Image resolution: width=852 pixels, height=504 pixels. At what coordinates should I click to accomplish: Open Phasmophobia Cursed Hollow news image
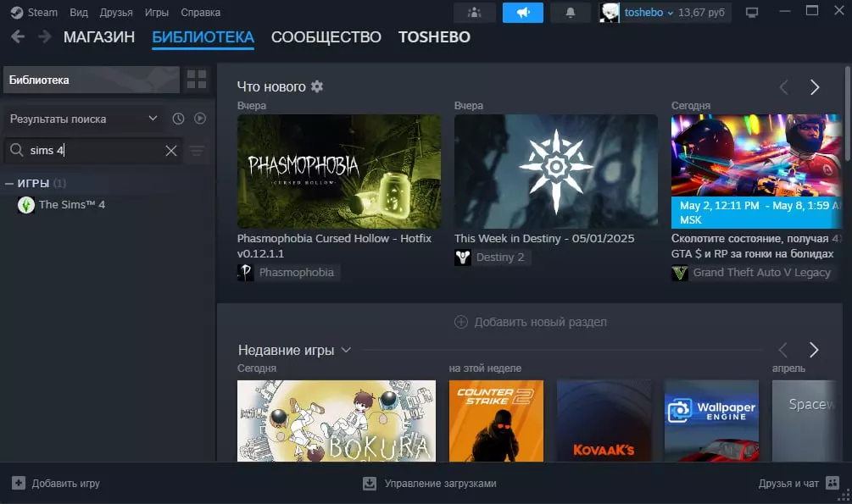pyautogui.click(x=339, y=171)
